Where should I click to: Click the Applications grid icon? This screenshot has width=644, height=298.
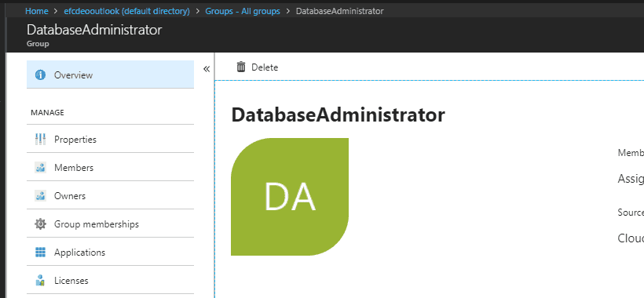40,252
